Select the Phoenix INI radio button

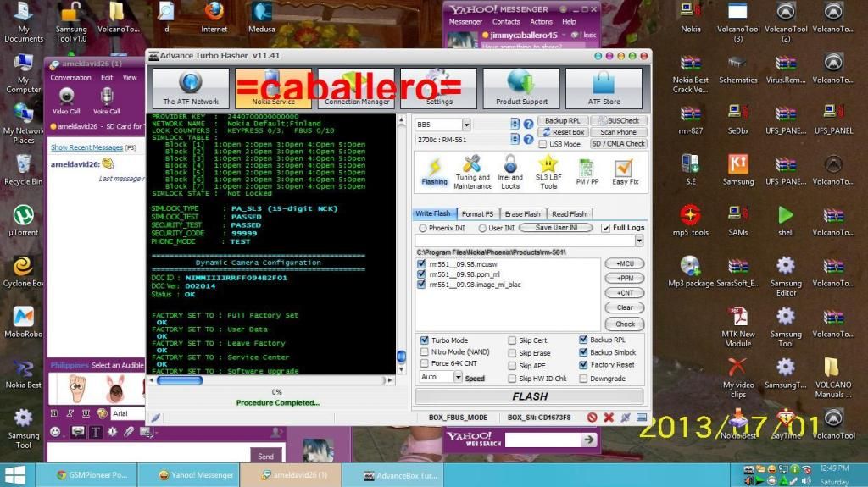[x=423, y=229]
